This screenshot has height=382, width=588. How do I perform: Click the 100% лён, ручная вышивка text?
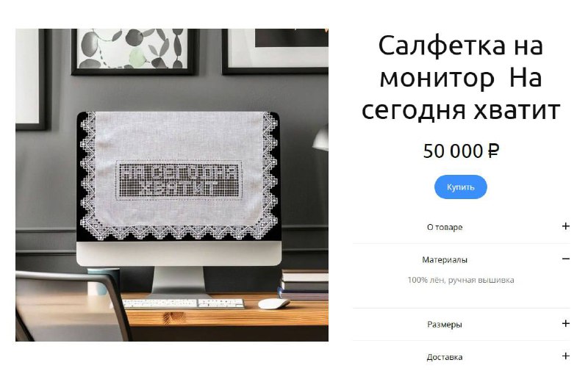pos(461,280)
